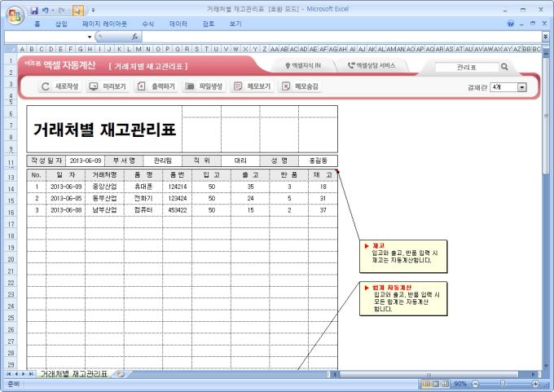
Task: Save the workbook with Quick Access icon
Action: pyautogui.click(x=34, y=11)
